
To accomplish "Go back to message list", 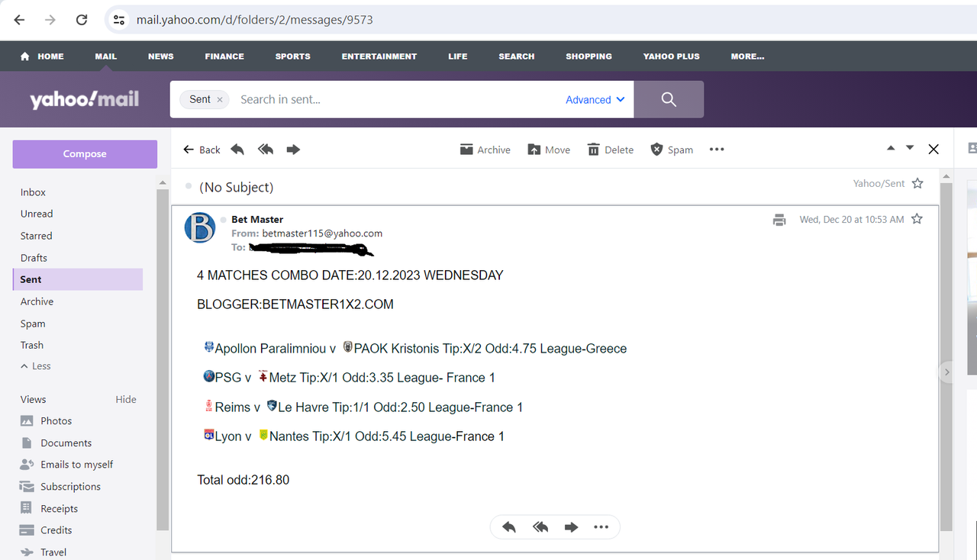I will click(202, 150).
